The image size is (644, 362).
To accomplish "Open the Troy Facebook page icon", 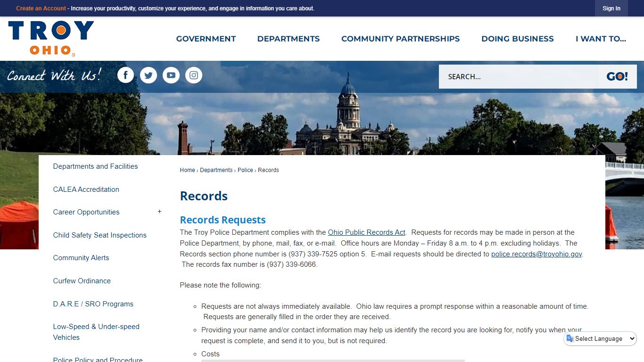I will point(125,75).
